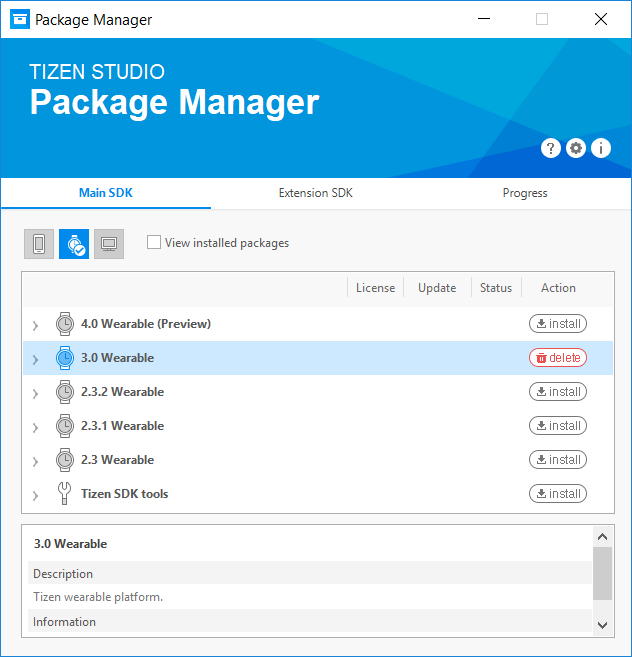Select the Mobile platform filter icon
The image size is (632, 657).
(39, 244)
